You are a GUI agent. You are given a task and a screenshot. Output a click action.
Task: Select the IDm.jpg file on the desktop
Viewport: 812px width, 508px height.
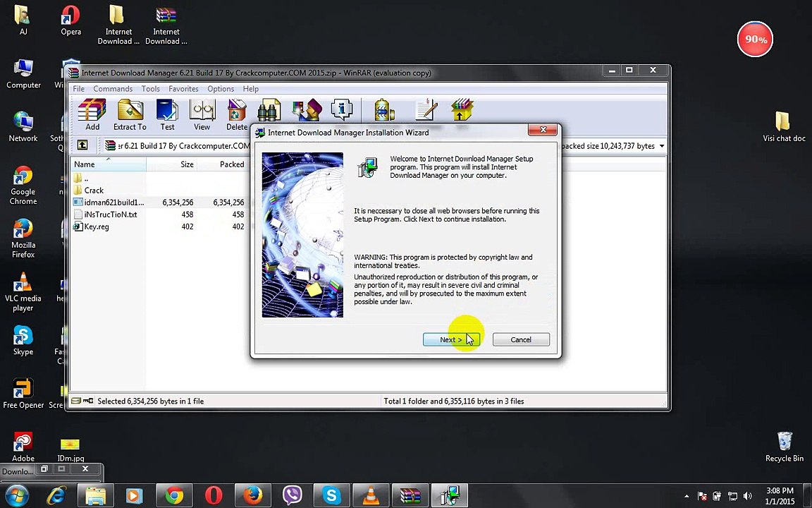click(70, 449)
